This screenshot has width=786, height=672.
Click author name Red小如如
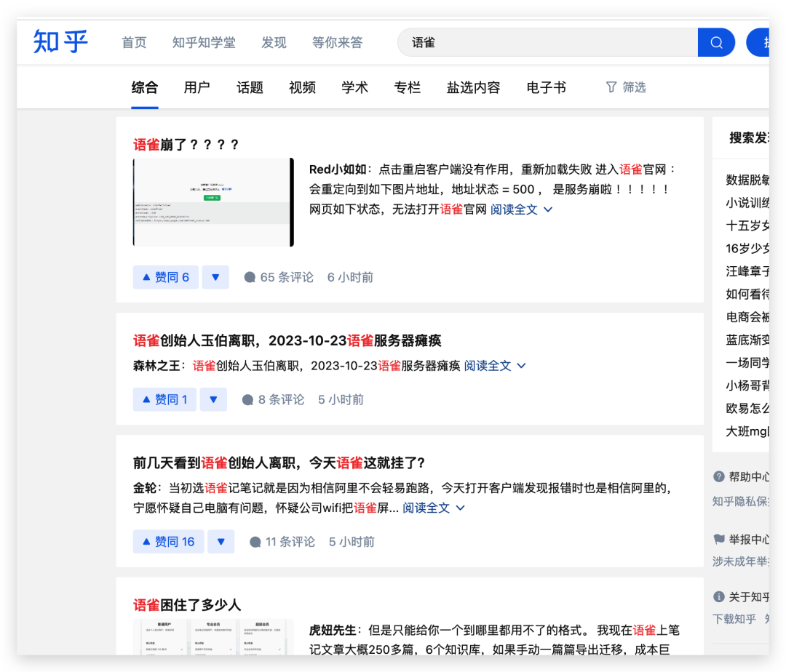338,169
